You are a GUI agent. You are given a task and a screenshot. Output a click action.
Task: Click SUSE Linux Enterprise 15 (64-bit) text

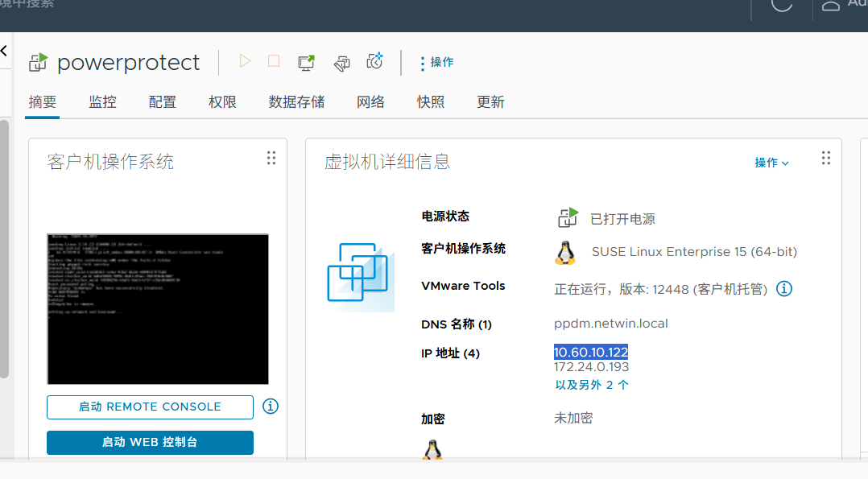click(694, 252)
